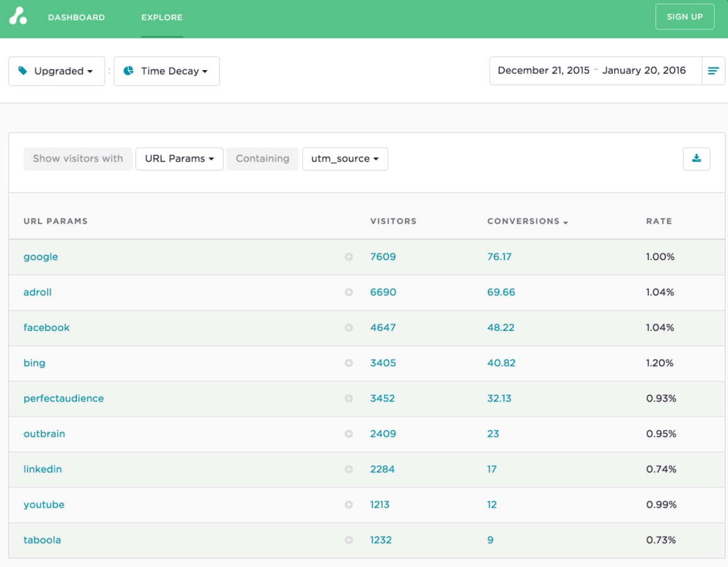Click adroll visitors count 6690

(383, 292)
